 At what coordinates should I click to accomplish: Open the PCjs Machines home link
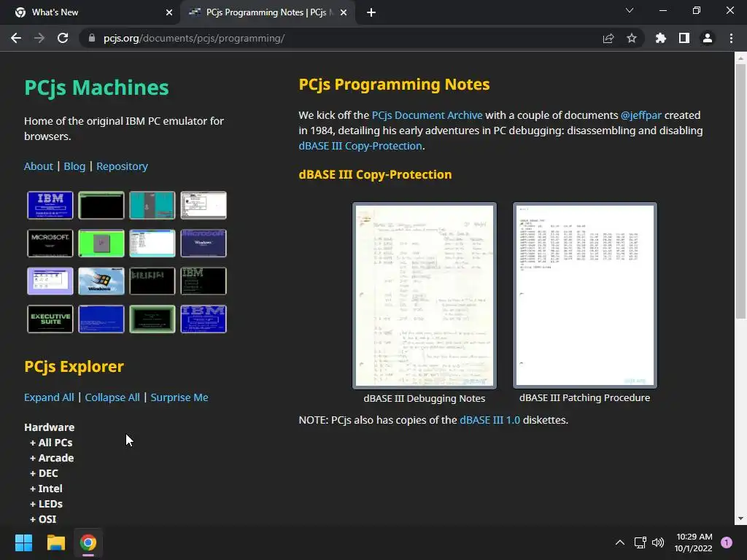[97, 87]
